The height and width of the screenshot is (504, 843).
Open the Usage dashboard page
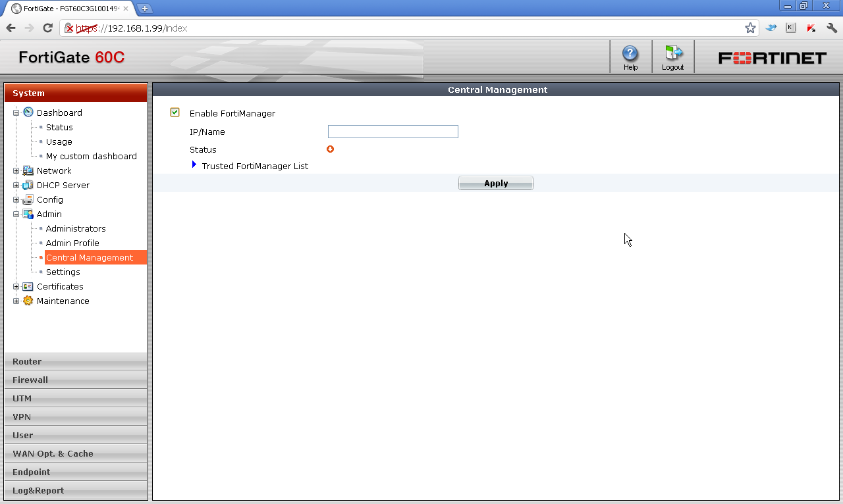click(59, 141)
